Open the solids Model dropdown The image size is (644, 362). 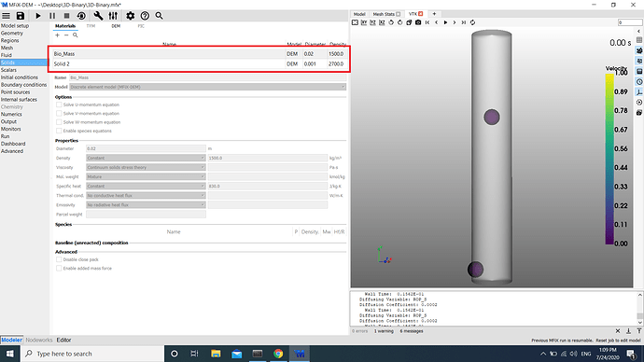pyautogui.click(x=208, y=87)
